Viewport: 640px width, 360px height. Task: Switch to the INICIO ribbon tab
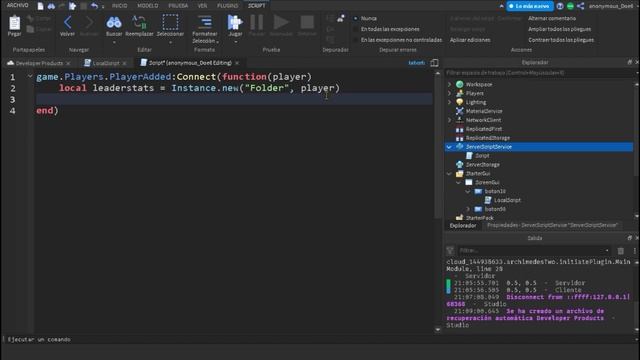pos(120,6)
